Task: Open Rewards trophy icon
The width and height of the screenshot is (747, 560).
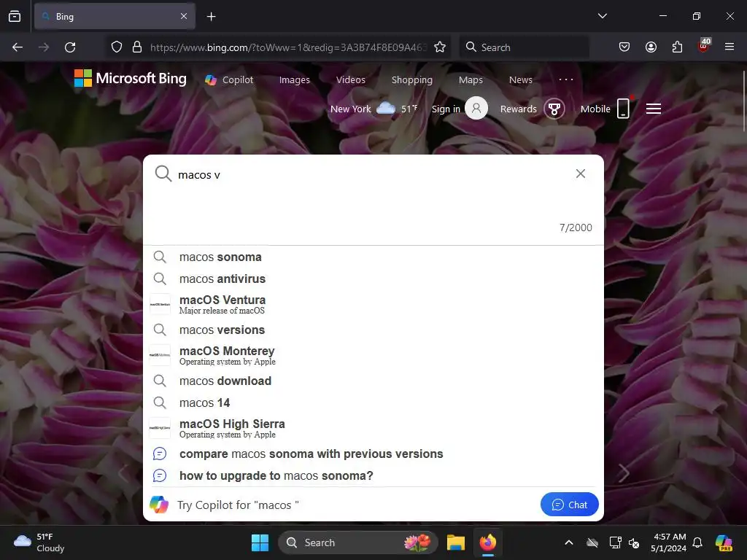Action: tap(554, 109)
